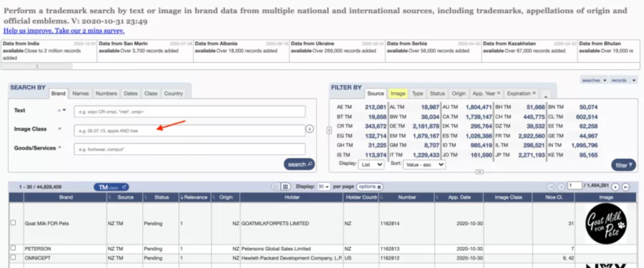Click the Holder column header

pyautogui.click(x=292, y=198)
